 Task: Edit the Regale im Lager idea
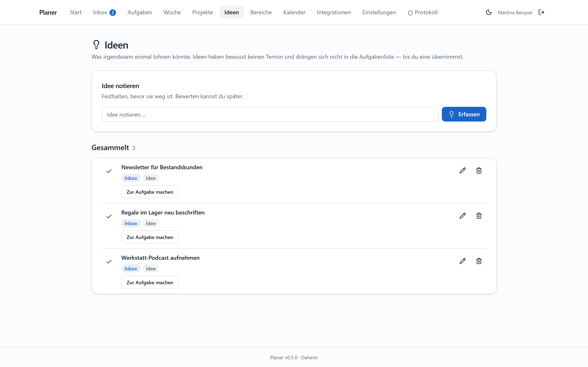click(463, 216)
